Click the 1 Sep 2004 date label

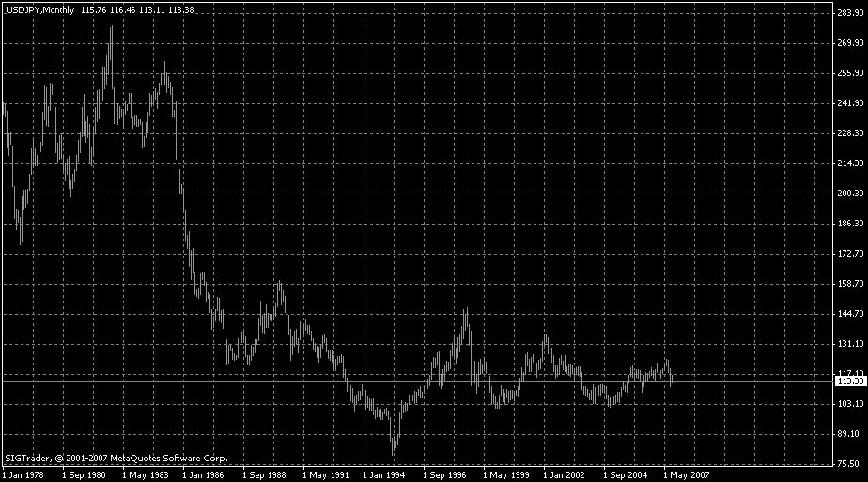pos(625,474)
